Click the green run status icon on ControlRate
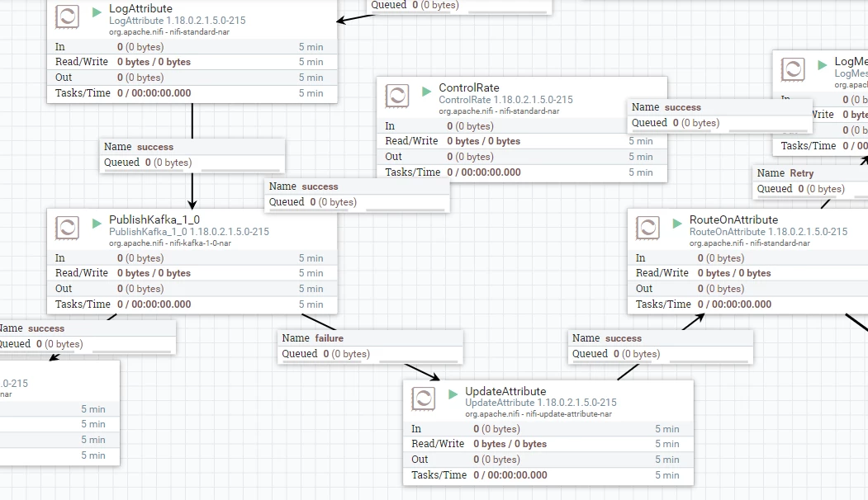The height and width of the screenshot is (500, 868). (426, 92)
